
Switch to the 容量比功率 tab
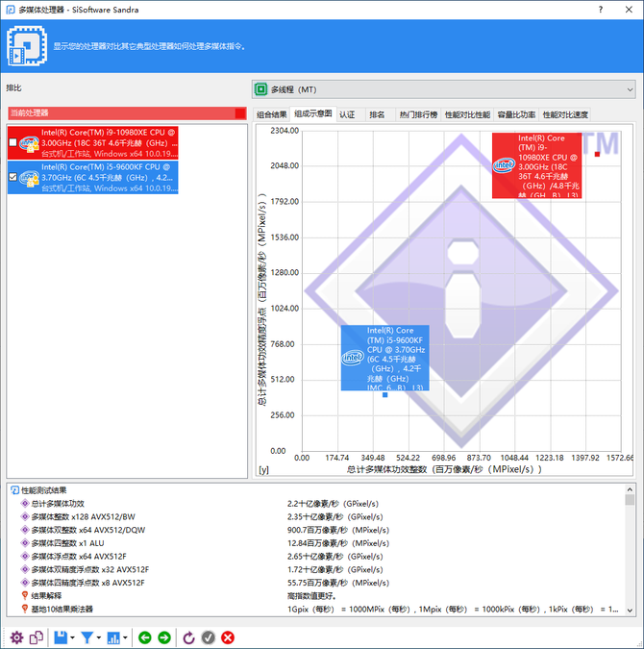(516, 114)
